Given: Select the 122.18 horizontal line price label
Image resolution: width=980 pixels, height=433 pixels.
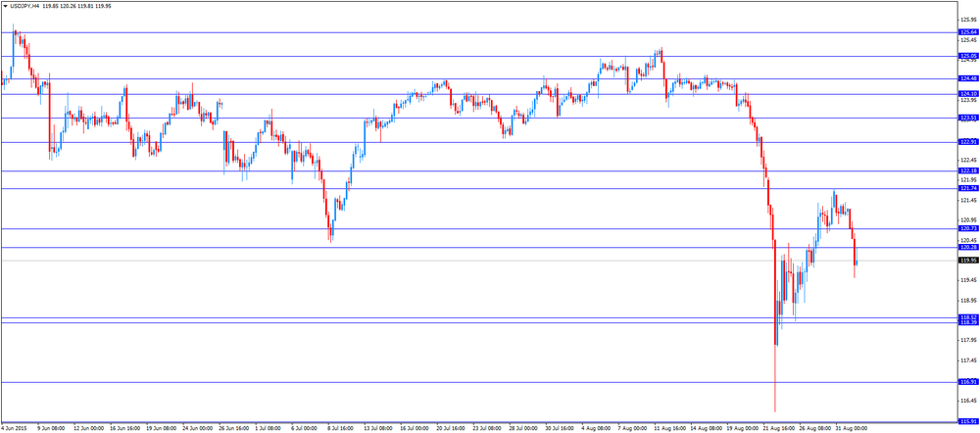Looking at the screenshot, I should click(967, 171).
